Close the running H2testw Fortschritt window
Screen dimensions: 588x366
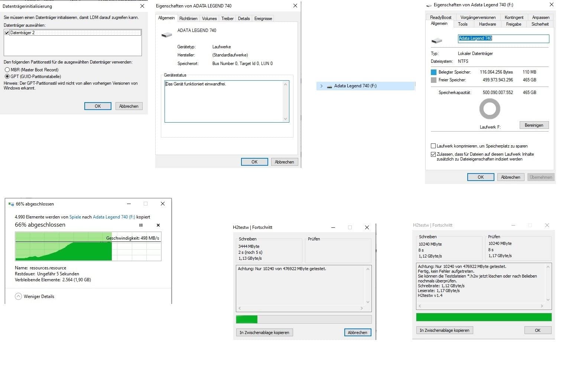(x=367, y=227)
